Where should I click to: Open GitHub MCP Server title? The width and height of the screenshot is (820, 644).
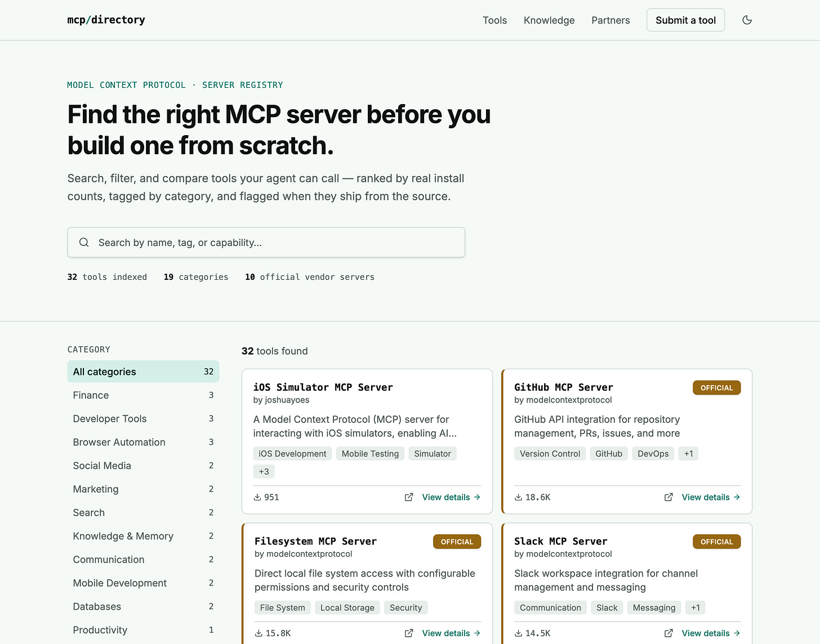coord(563,387)
